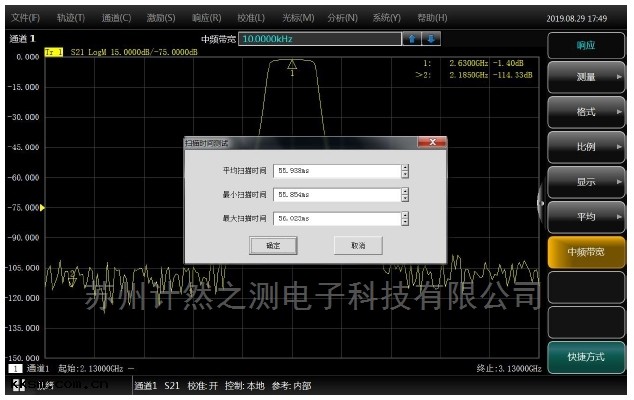The width and height of the screenshot is (634, 400).
Task: Click the side panel collapse handle arrow
Action: pos(541,202)
